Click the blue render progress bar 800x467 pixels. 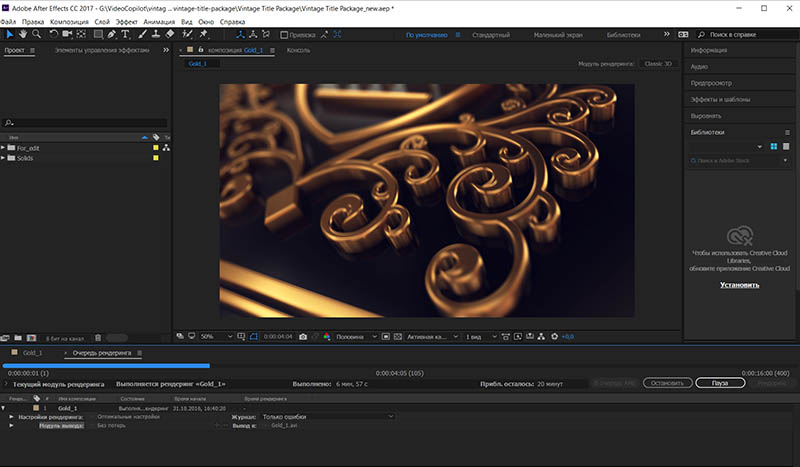click(x=106, y=365)
